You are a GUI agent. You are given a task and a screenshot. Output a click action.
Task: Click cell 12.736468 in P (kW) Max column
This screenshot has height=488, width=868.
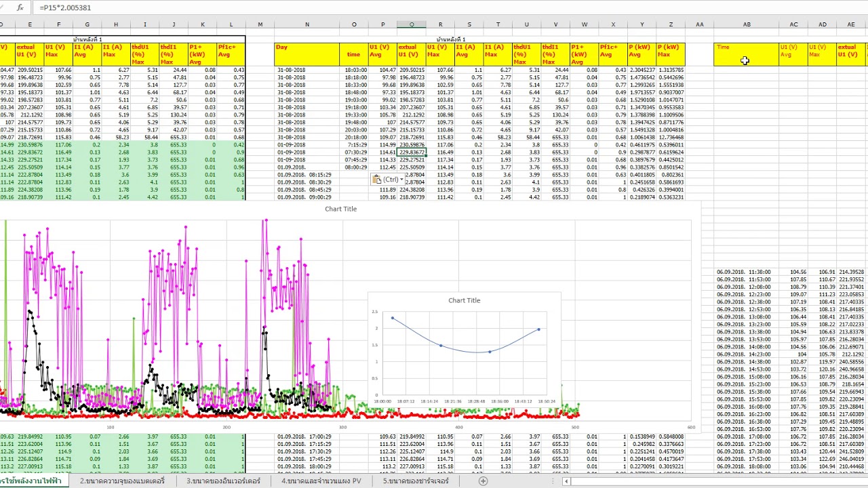(671, 137)
